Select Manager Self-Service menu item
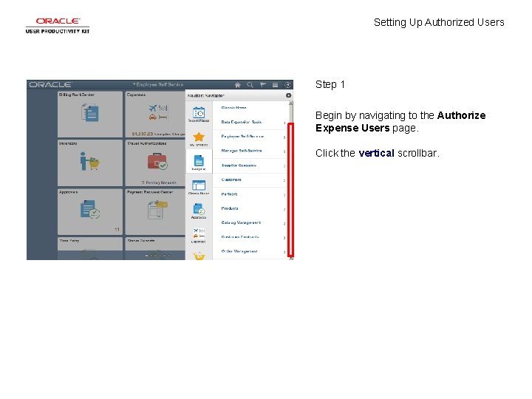532x399 pixels. pyautogui.click(x=241, y=151)
